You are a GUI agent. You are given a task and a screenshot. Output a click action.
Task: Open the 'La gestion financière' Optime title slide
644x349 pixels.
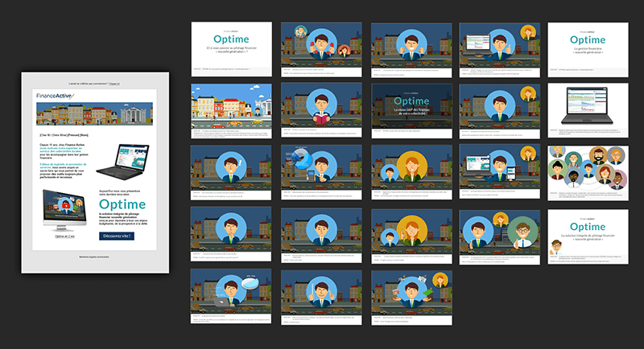point(588,50)
